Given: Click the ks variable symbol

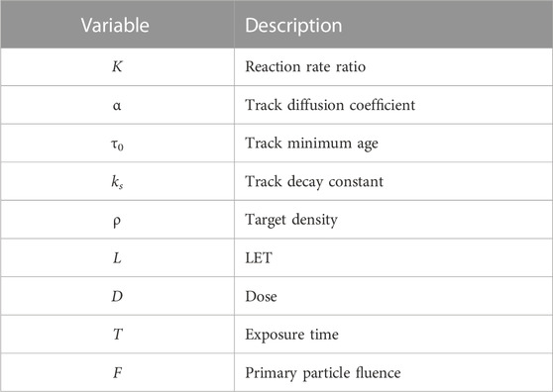Looking at the screenshot, I should 117,182.
